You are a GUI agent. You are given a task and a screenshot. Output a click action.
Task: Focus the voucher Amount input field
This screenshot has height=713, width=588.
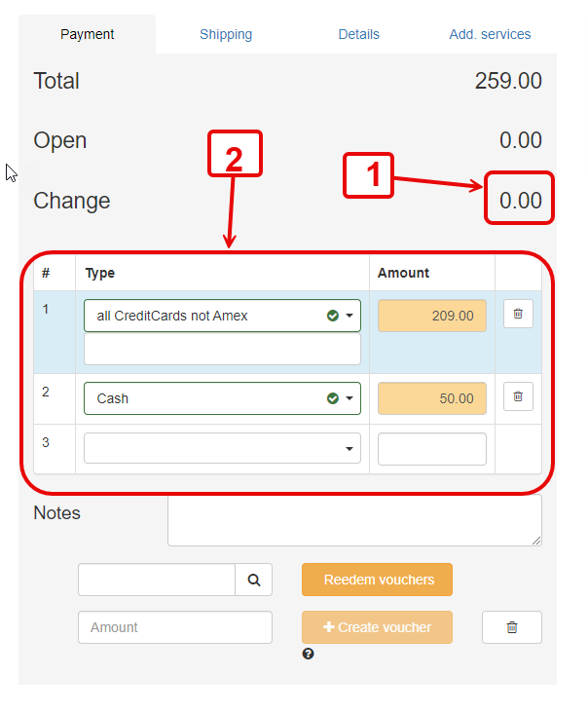175,627
